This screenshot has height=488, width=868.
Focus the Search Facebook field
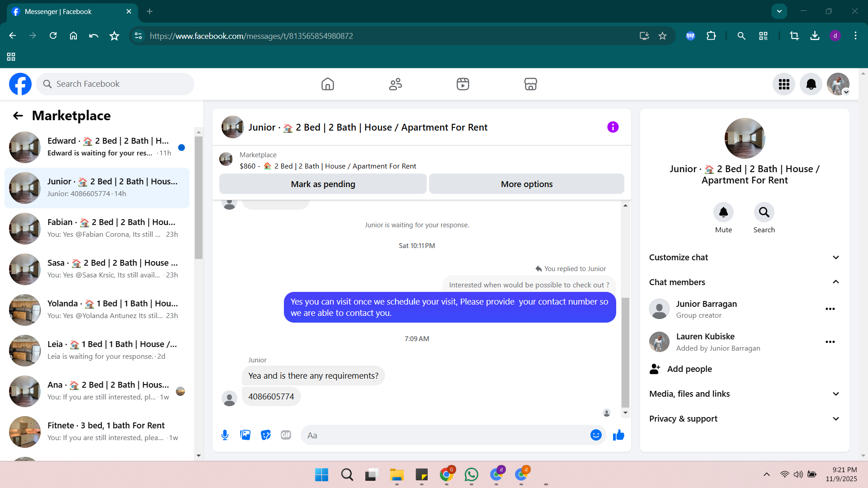(x=115, y=84)
